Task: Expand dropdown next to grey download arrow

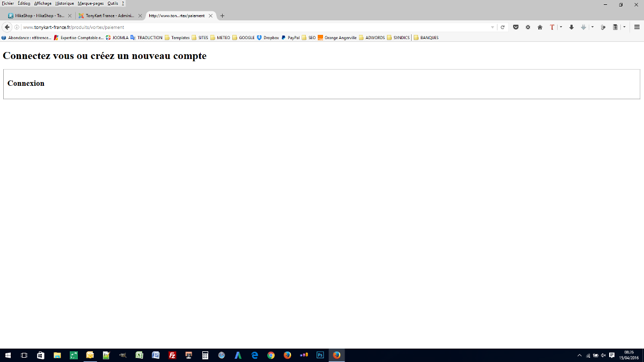Action: [592, 27]
